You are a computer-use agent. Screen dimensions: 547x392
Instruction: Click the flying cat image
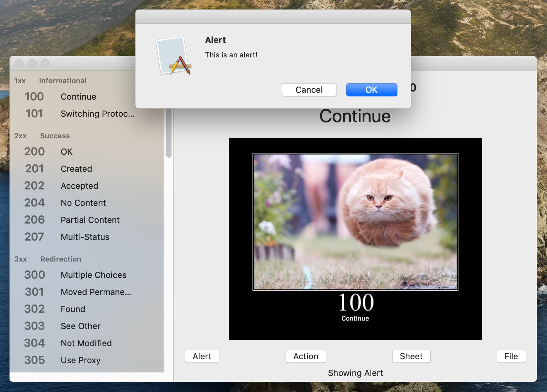(355, 222)
